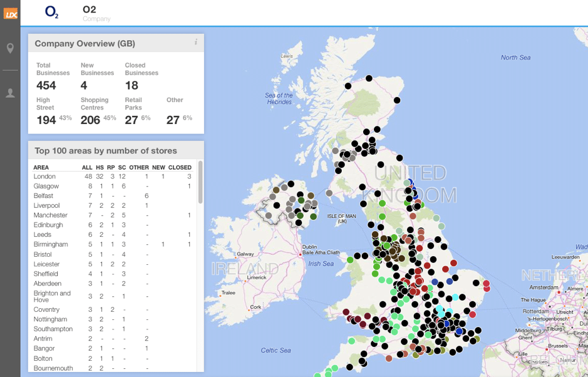The height and width of the screenshot is (377, 588).
Task: Select the London row in areas table
Action: pos(113,177)
